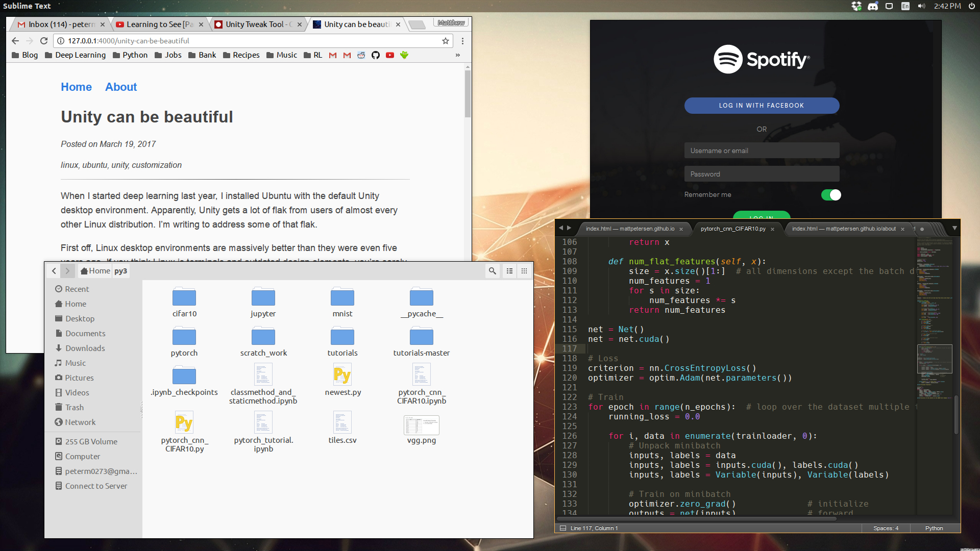980x551 pixels.
Task: Open the Dropbox tray icon
Action: pos(857,6)
